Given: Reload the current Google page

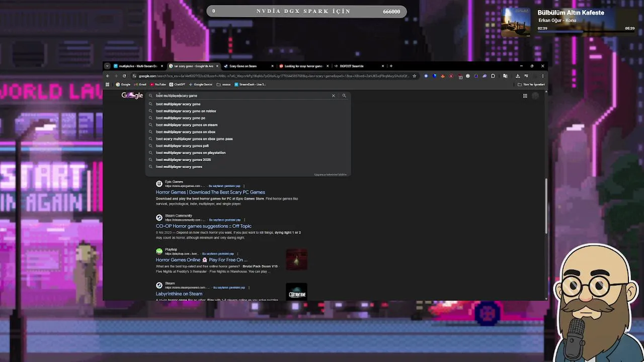Looking at the screenshot, I should 124,76.
